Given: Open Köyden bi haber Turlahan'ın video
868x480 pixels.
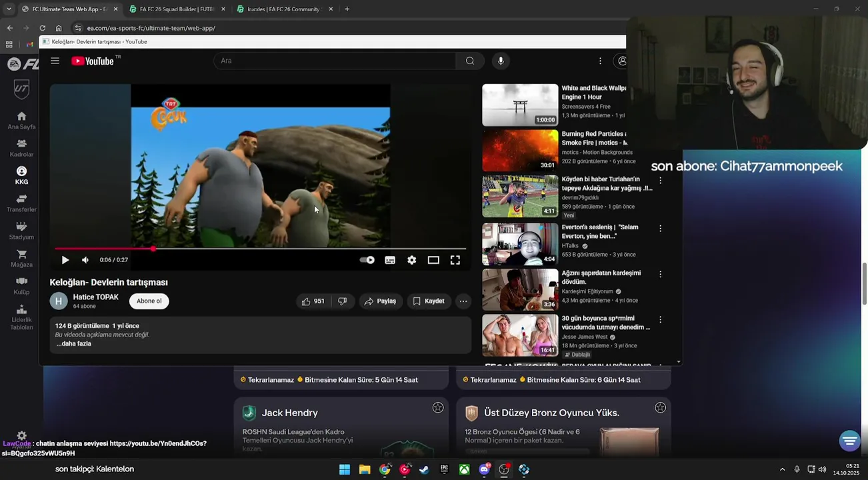Looking at the screenshot, I should [x=520, y=196].
